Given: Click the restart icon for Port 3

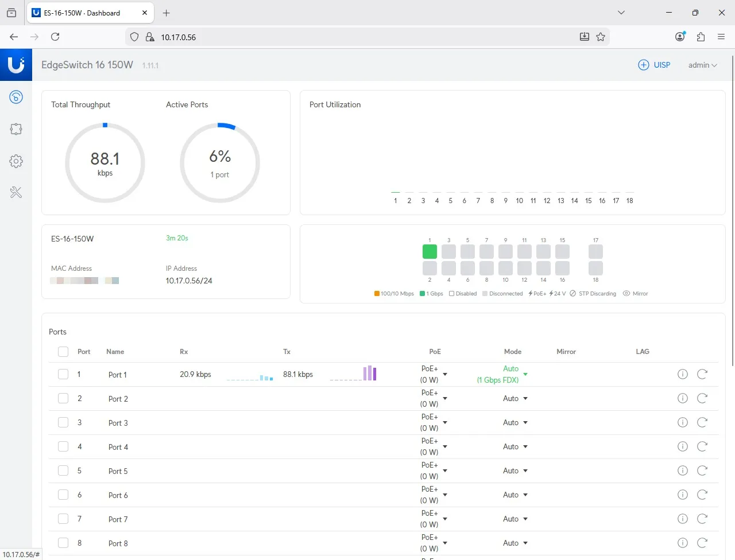Looking at the screenshot, I should [x=702, y=422].
